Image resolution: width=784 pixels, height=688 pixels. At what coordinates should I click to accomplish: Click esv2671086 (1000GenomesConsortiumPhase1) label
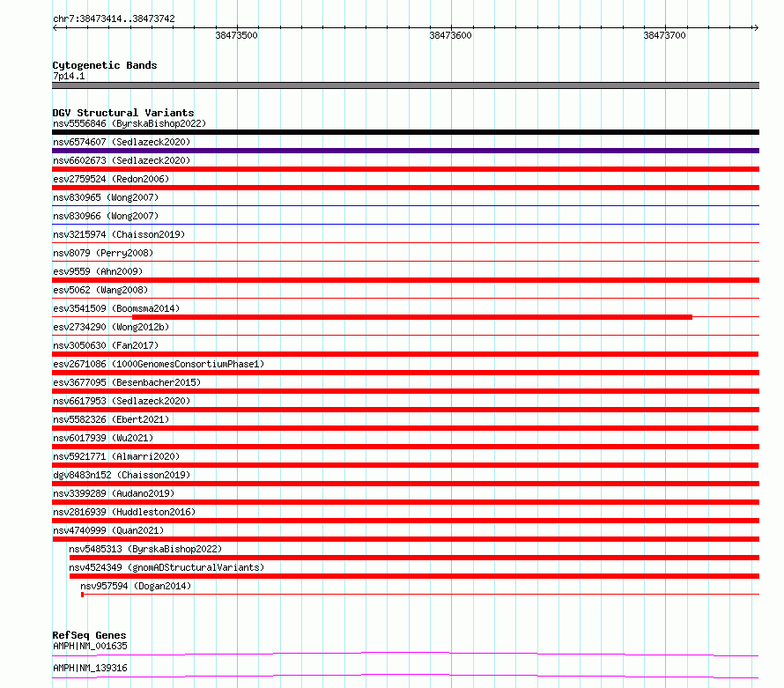[x=159, y=364]
